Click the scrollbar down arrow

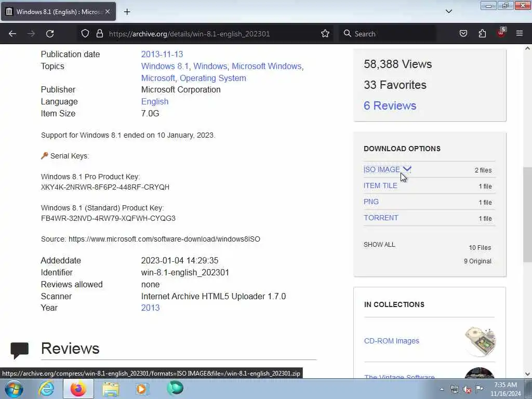pyautogui.click(x=527, y=374)
